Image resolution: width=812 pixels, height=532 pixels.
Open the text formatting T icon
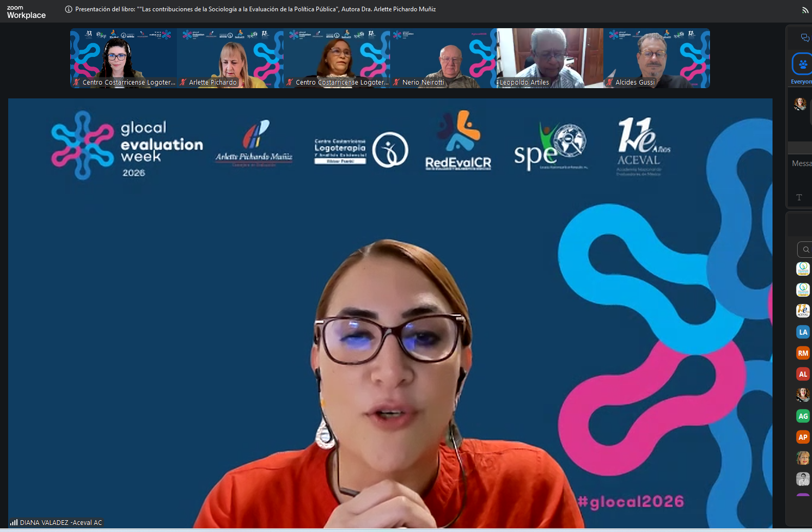[799, 197]
